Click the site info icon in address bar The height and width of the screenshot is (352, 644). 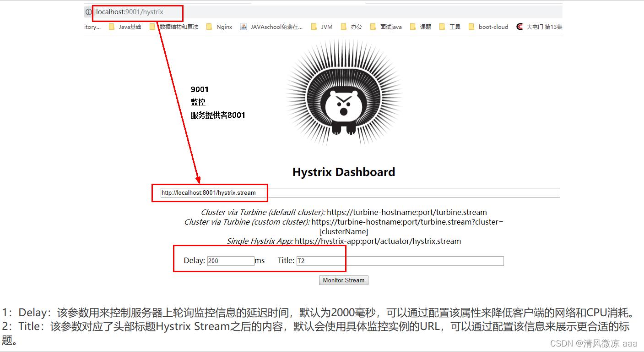click(89, 12)
